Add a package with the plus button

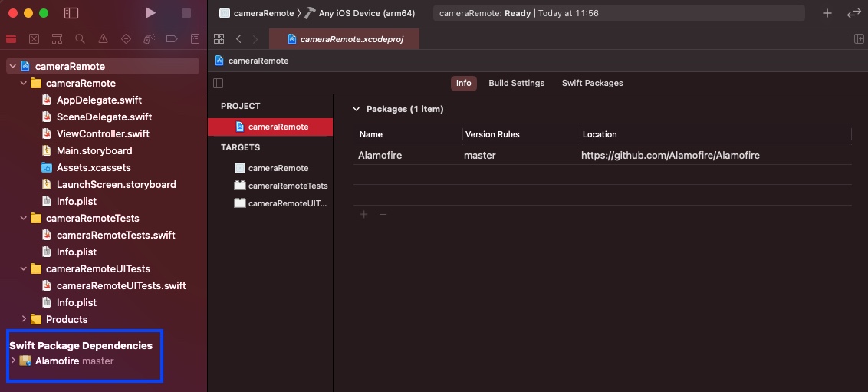tap(363, 214)
